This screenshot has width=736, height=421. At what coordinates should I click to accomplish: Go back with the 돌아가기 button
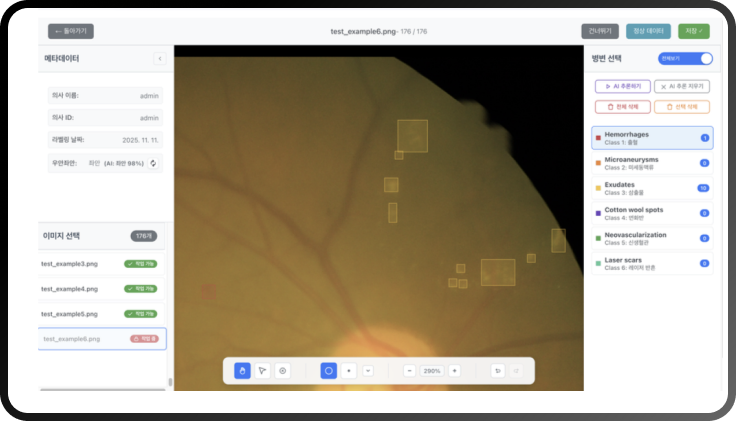tap(71, 31)
